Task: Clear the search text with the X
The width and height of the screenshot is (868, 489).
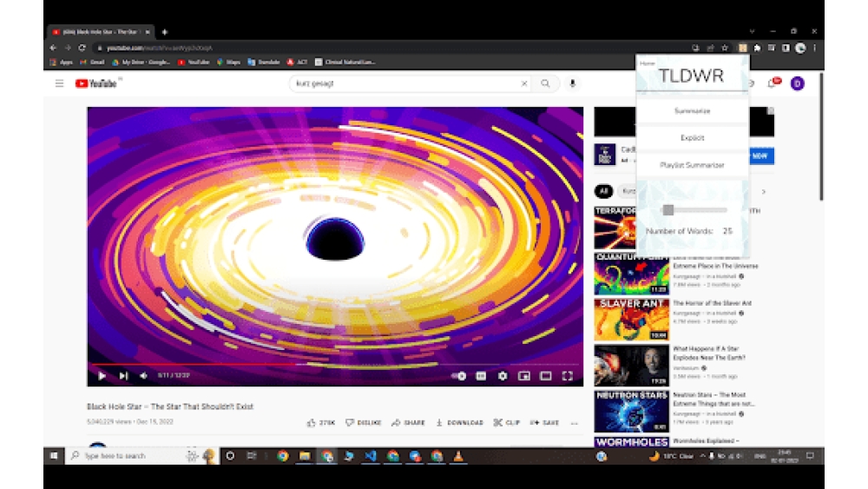Action: point(524,83)
